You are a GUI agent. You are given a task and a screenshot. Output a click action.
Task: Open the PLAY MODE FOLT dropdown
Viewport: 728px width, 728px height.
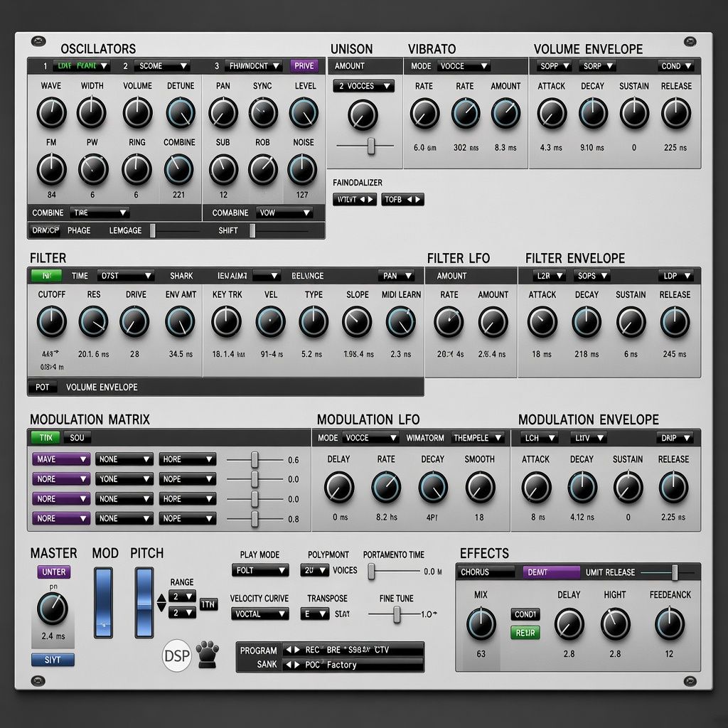[x=260, y=570]
